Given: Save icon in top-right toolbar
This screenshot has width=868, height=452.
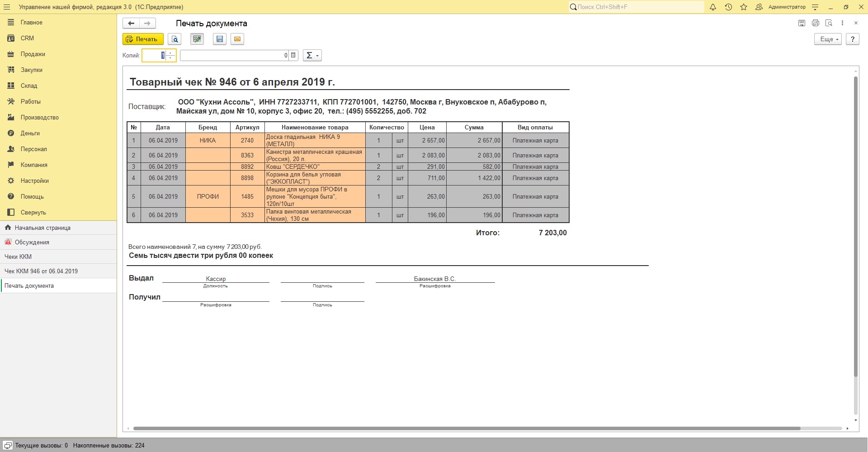Looking at the screenshot, I should [x=802, y=23].
